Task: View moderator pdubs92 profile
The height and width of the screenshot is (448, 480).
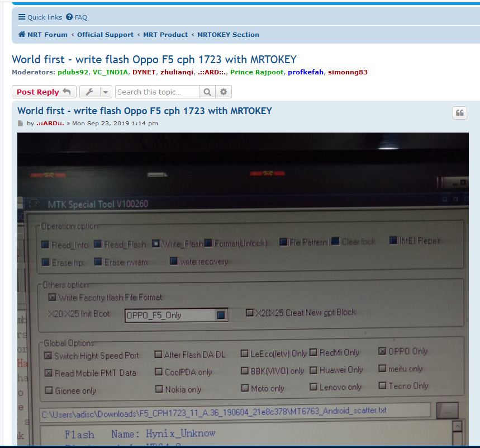Action: (73, 72)
